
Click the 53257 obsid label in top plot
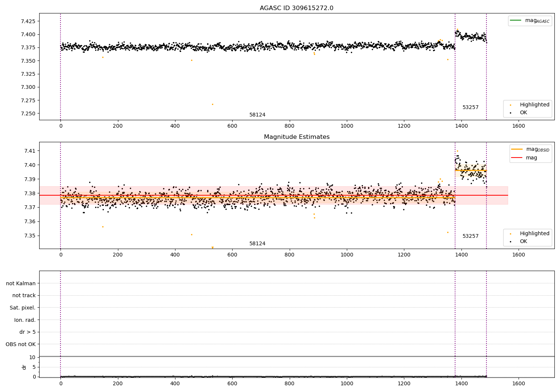coord(470,108)
